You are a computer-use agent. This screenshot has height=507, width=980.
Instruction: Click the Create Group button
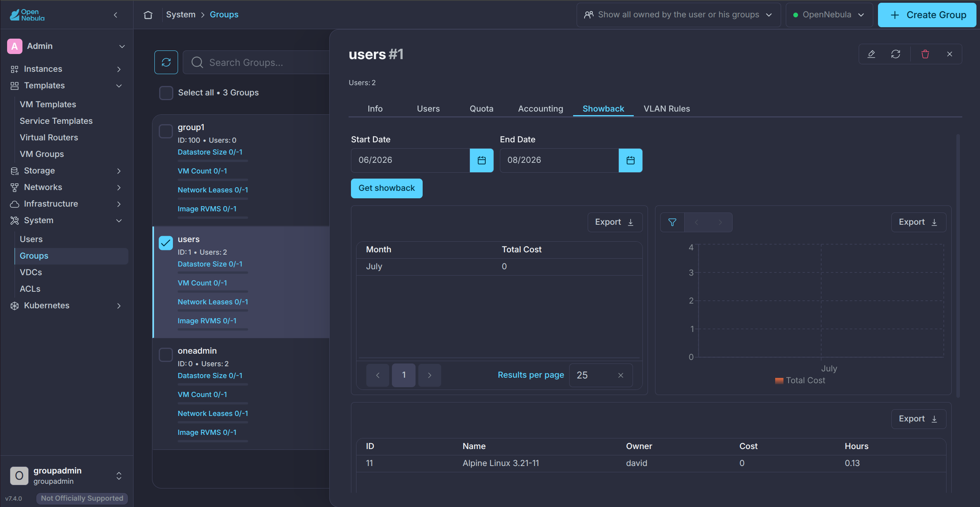927,15
